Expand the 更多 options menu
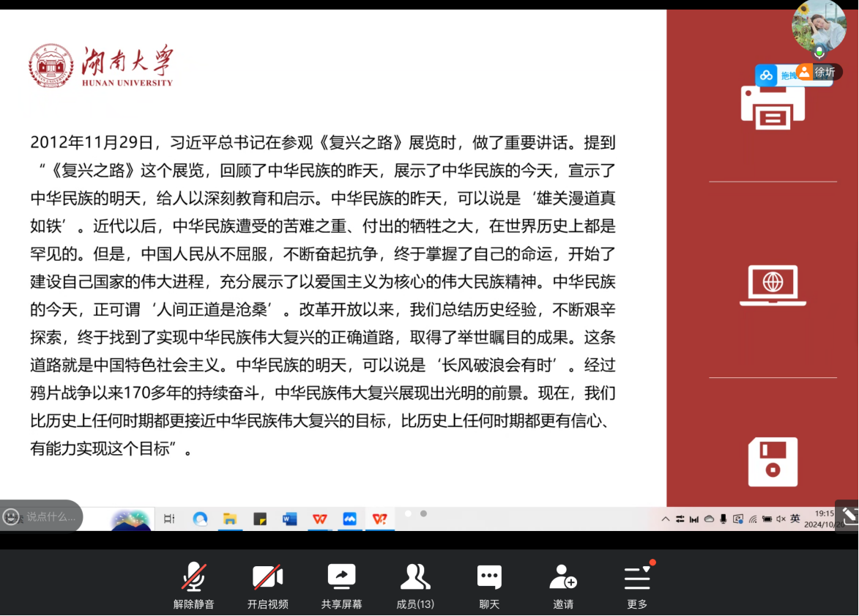Image resolution: width=859 pixels, height=616 pixels. pyautogui.click(x=637, y=585)
